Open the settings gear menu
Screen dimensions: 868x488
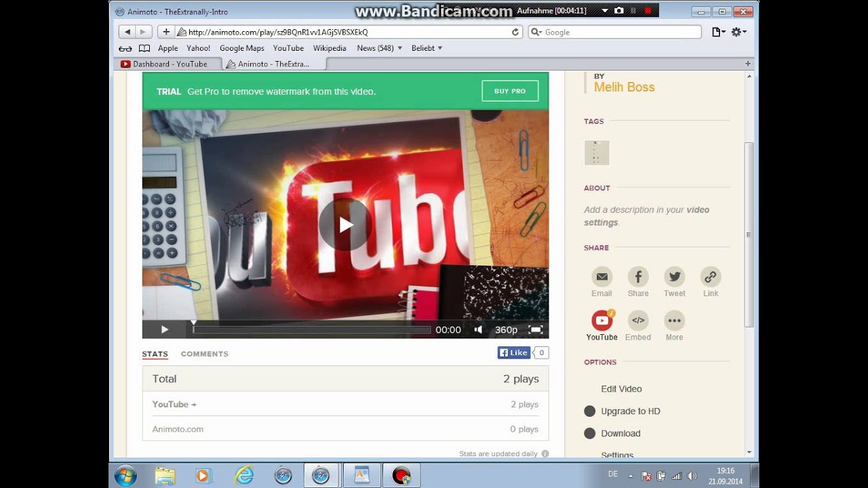[738, 32]
